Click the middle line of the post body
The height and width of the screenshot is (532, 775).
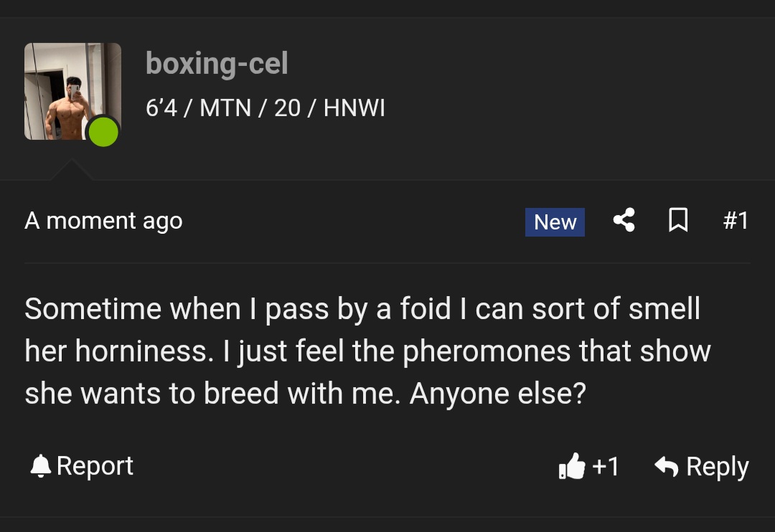(x=367, y=352)
